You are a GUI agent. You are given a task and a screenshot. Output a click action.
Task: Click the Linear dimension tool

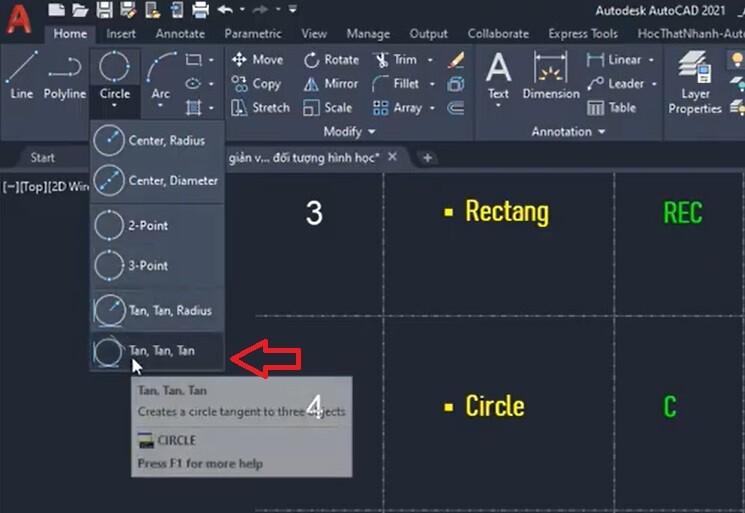613,60
